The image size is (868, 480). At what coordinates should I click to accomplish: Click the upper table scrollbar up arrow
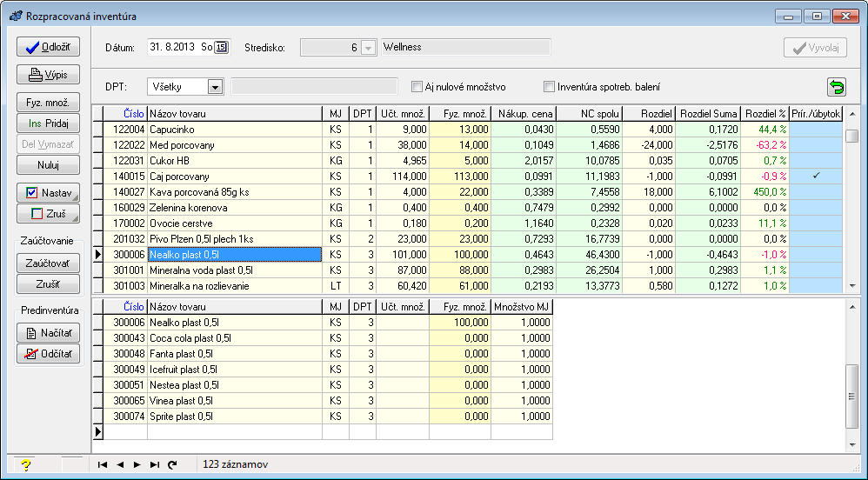coord(852,114)
